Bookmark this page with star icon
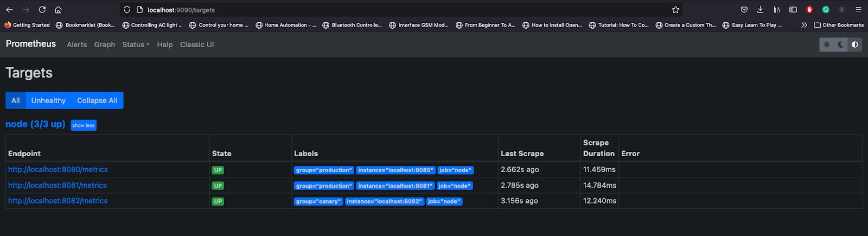This screenshot has width=868, height=236. click(675, 10)
